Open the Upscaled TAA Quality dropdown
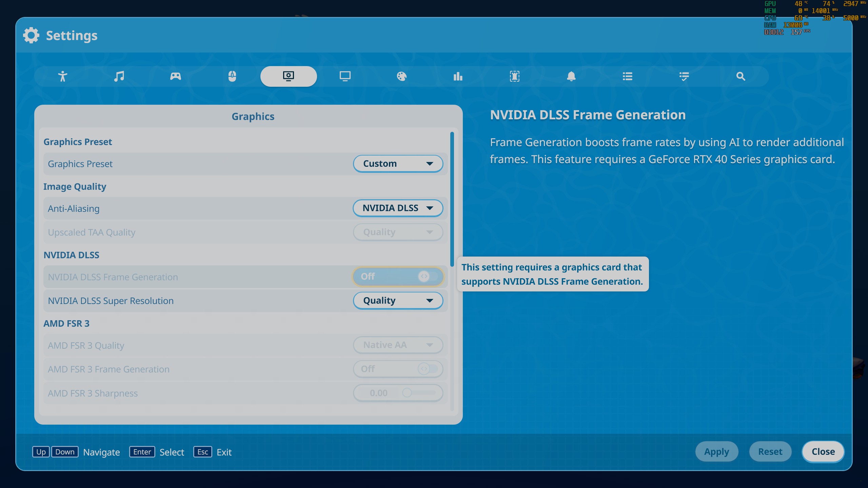This screenshot has height=488, width=868. (398, 232)
